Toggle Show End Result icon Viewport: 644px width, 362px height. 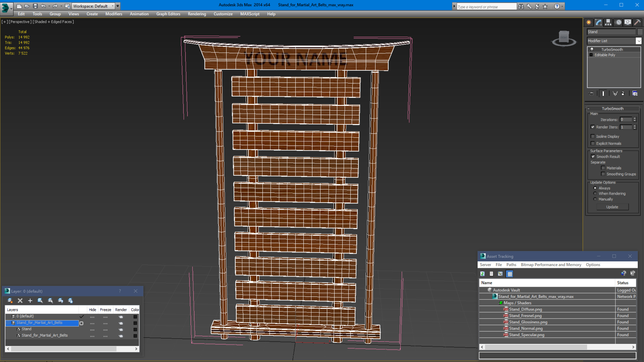(x=603, y=93)
